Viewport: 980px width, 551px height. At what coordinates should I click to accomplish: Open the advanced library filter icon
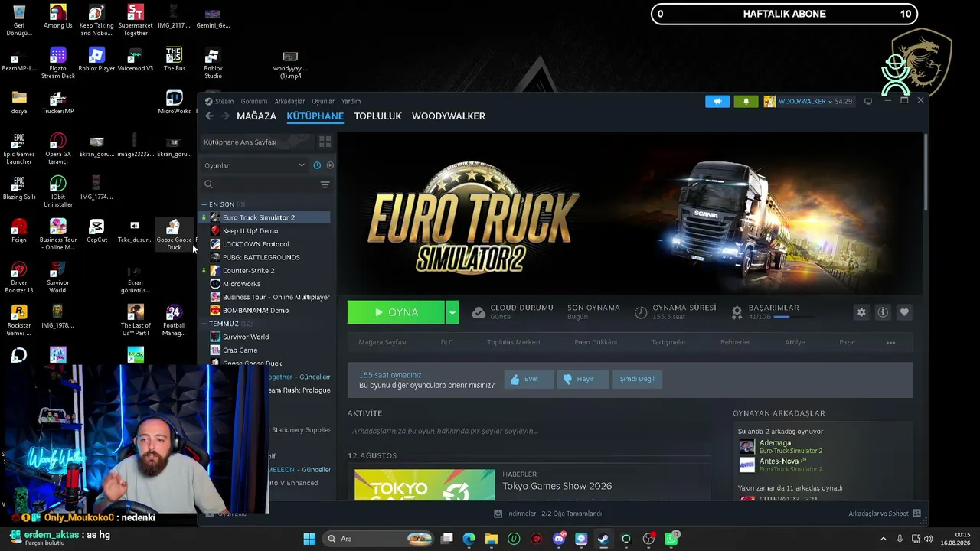tap(325, 184)
